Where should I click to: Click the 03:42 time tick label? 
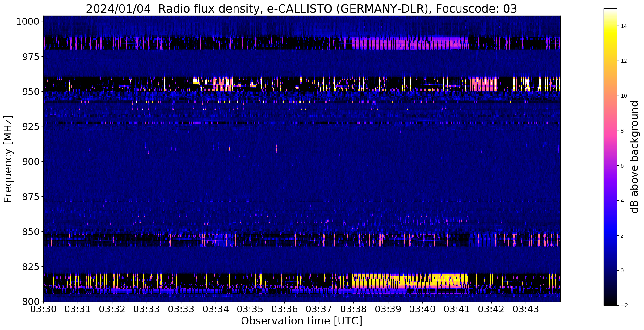(491, 309)
